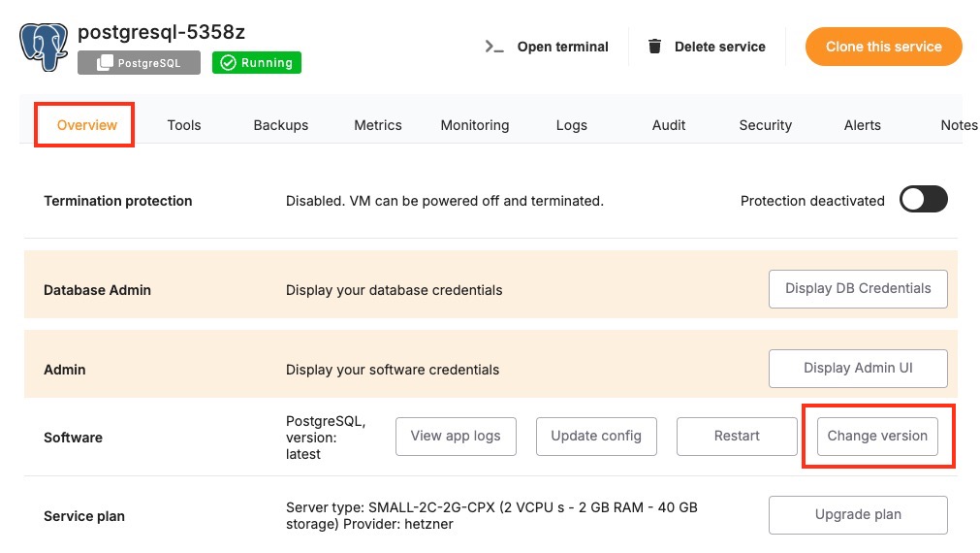Screen dimensions: 980x553
Task: Click the PostgreSQL elephant logo
Action: [x=45, y=48]
